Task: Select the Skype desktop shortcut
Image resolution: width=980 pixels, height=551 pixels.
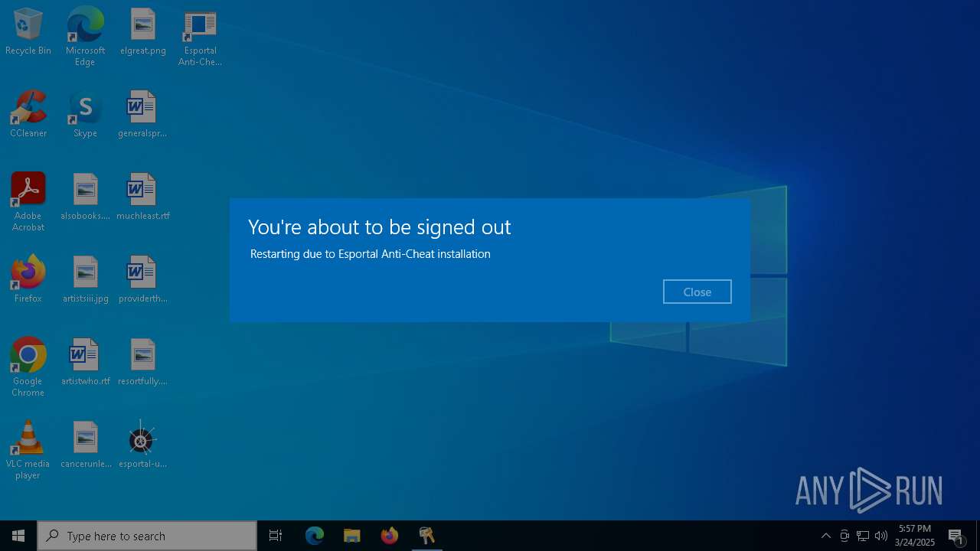Action: (85, 115)
